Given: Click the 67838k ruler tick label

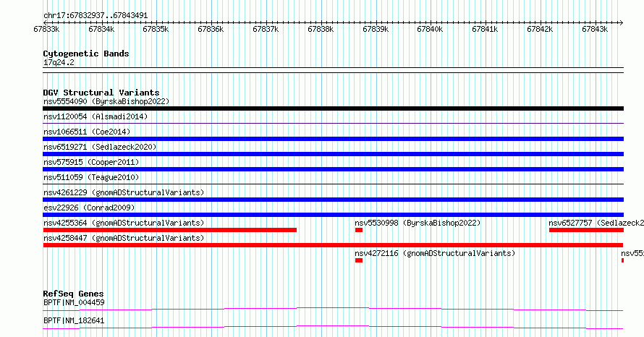Looking at the screenshot, I should click(321, 30).
